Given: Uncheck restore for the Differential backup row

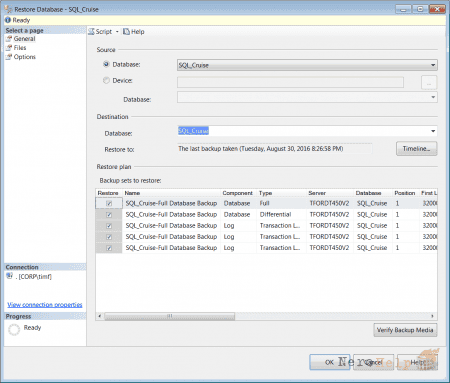Looking at the screenshot, I should [x=109, y=215].
